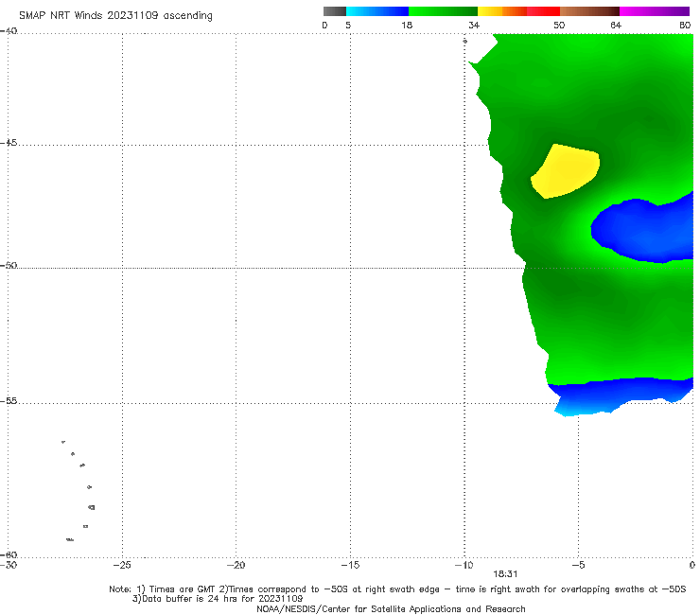Click the latitude axis label '-50'

pos(9,265)
